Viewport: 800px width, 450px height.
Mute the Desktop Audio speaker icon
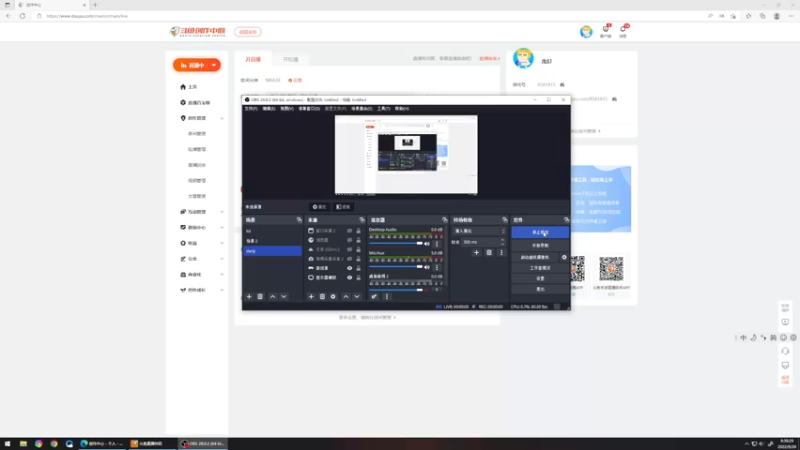(427, 244)
